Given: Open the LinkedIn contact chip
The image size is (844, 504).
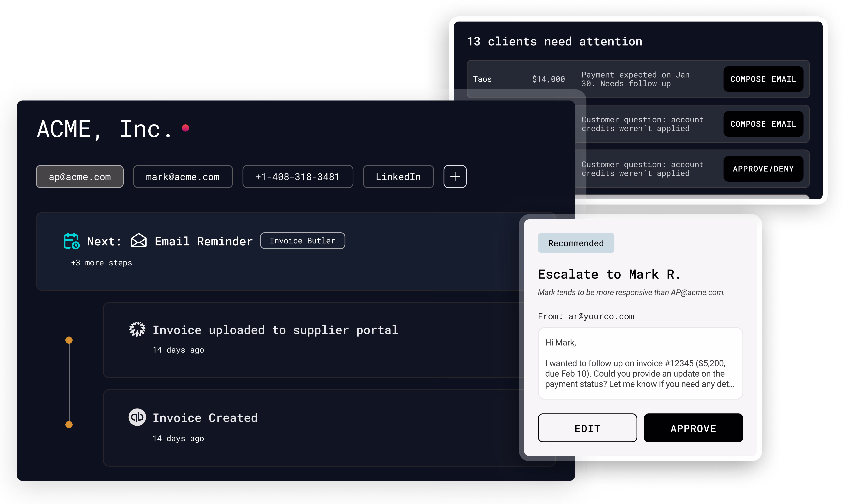Looking at the screenshot, I should (398, 177).
